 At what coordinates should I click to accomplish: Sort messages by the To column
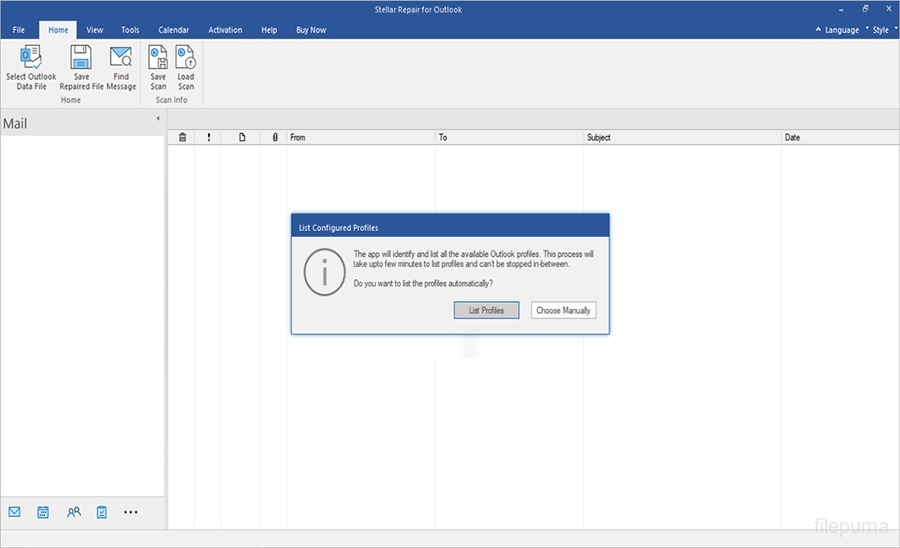[509, 137]
